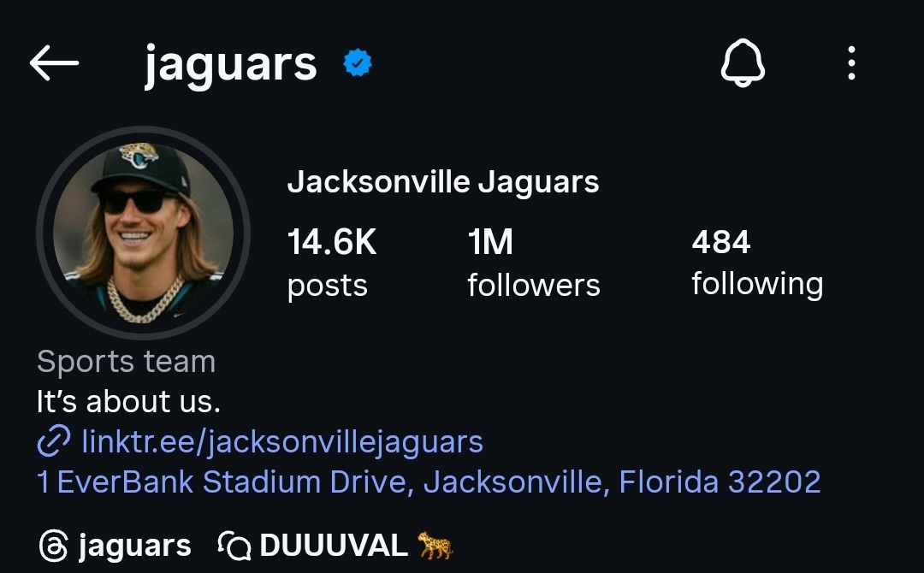
Task: Open the three-dot more options menu
Action: (851, 63)
